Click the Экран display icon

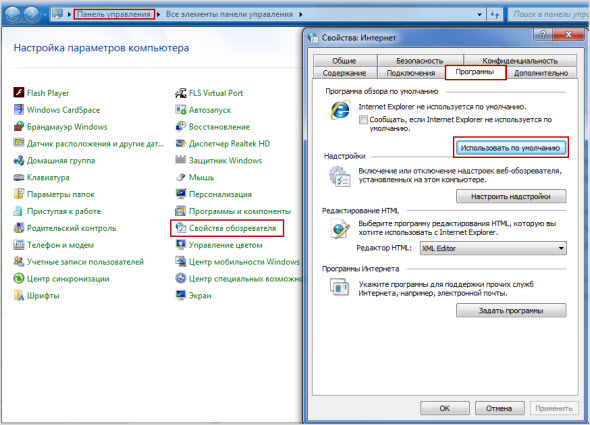[x=181, y=296]
